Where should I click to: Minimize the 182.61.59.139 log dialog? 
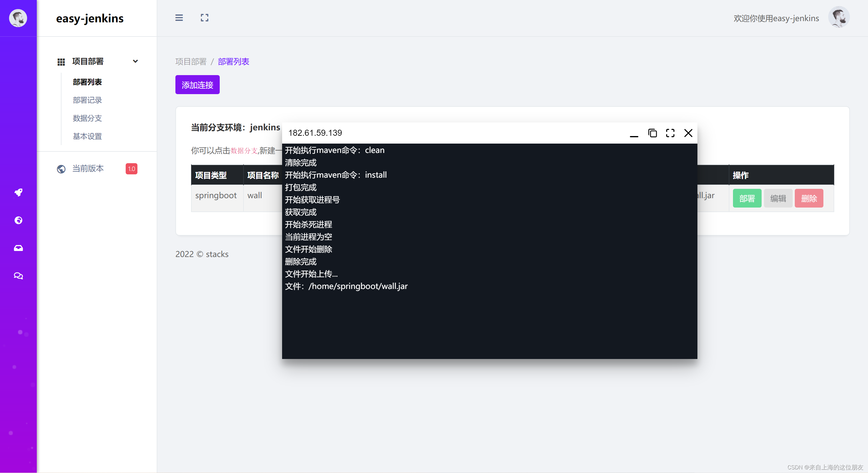tap(634, 136)
